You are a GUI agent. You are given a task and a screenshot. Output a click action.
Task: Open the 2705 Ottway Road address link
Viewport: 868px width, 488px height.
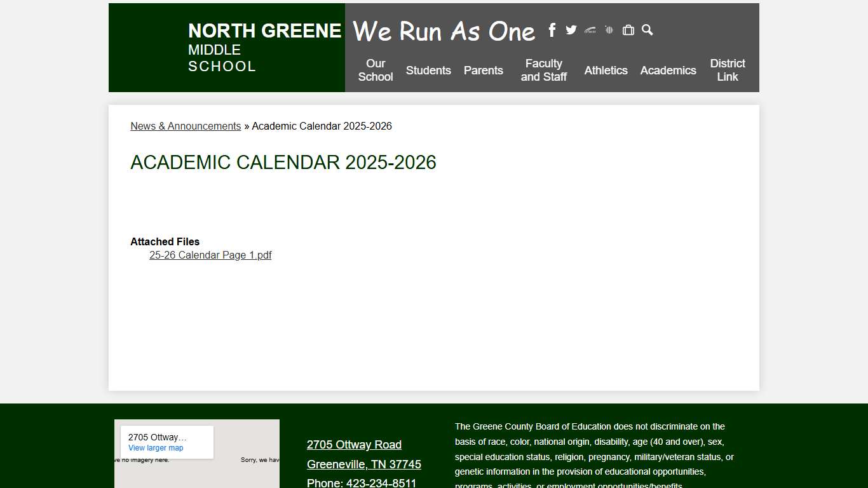coord(354,444)
